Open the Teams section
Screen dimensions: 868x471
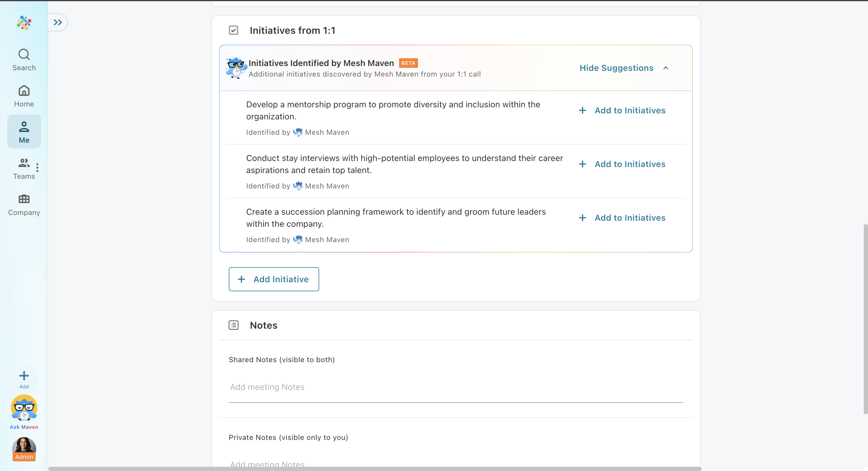tap(24, 169)
